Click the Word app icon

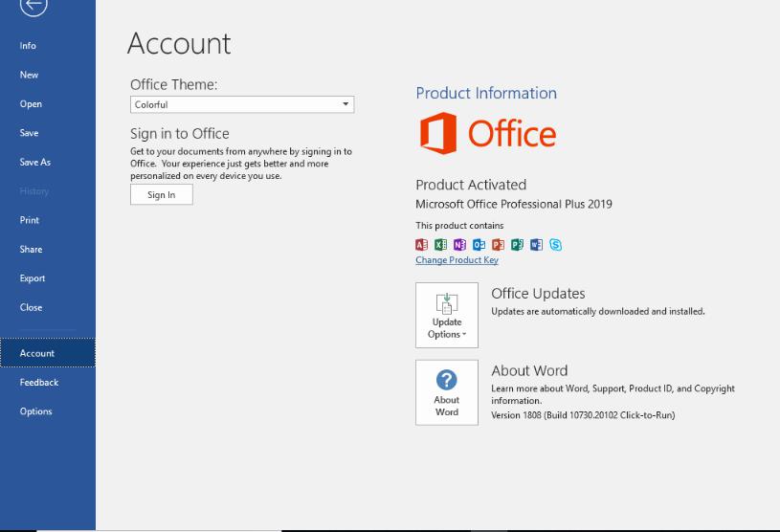536,245
